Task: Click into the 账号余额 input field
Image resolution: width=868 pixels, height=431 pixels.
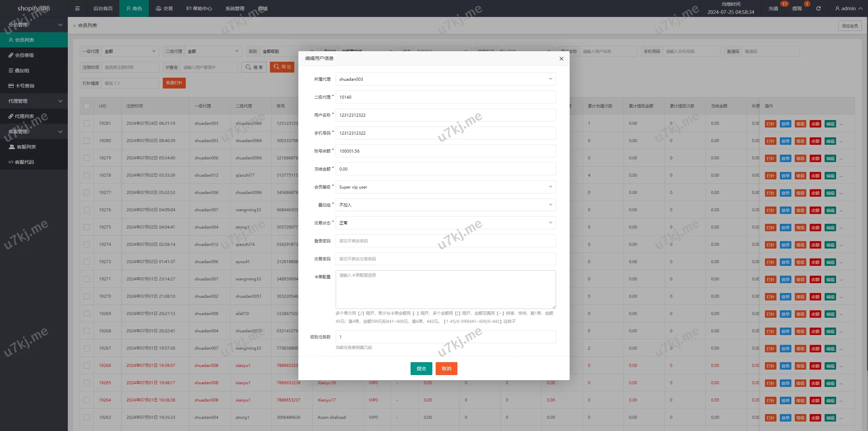Action: [446, 151]
